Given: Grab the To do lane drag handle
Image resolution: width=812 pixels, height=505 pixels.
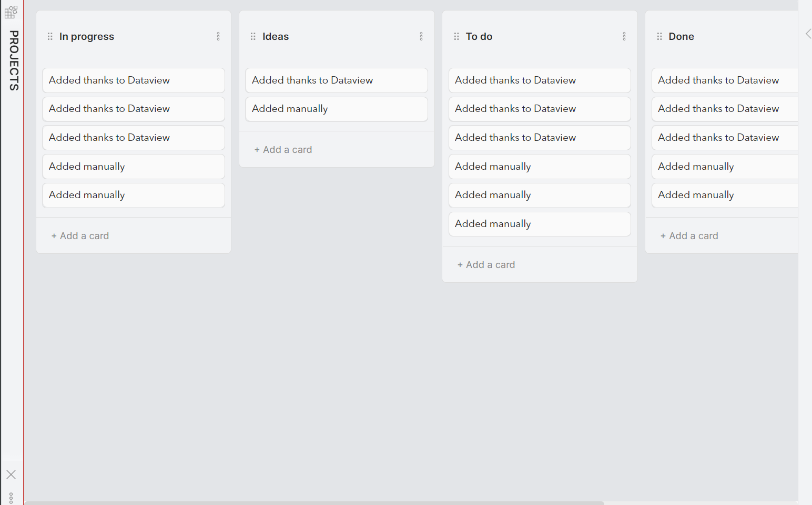Looking at the screenshot, I should coord(456,36).
